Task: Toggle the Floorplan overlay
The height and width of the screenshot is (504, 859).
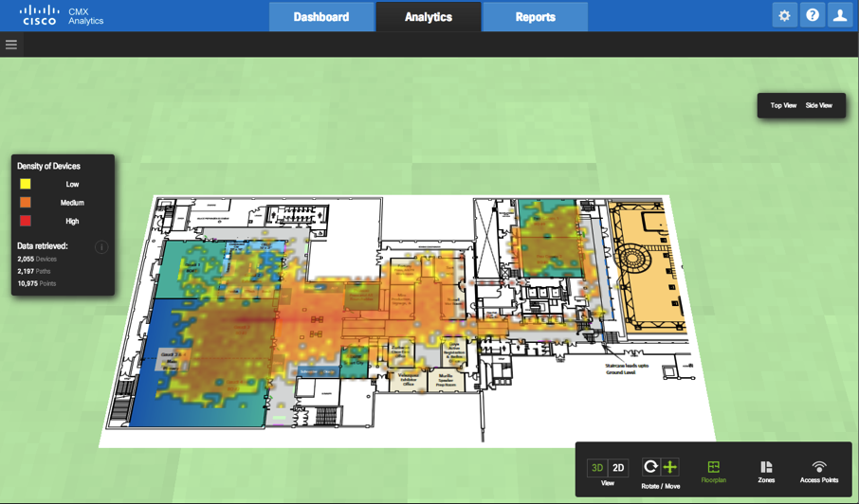Action: 713,471
